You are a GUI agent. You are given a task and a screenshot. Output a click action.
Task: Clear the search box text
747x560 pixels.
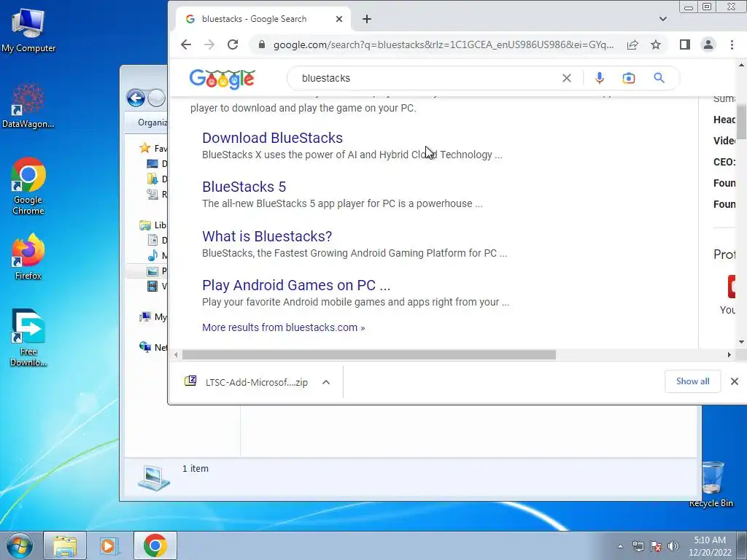point(566,78)
